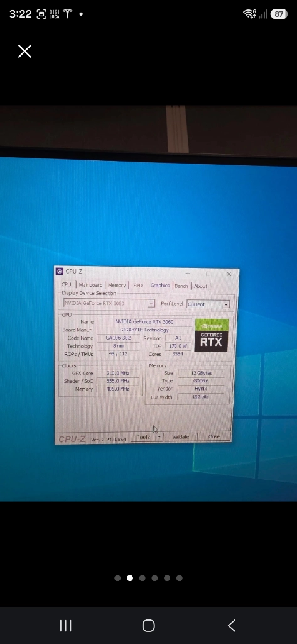Screen dimensions: 297x644
Task: Click the GeForce RTX badge in CPU-Z
Action: (211, 341)
